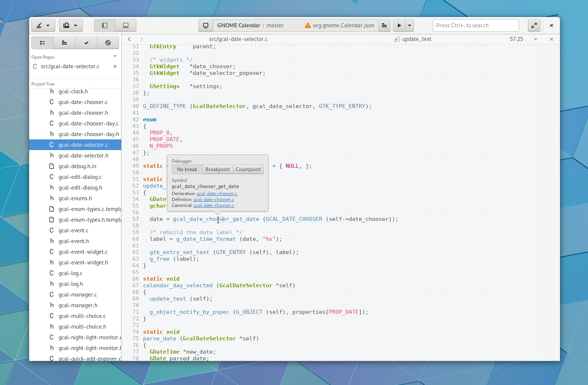Open the run options dropdown arrow
This screenshot has height=385, width=588.
coord(409,25)
